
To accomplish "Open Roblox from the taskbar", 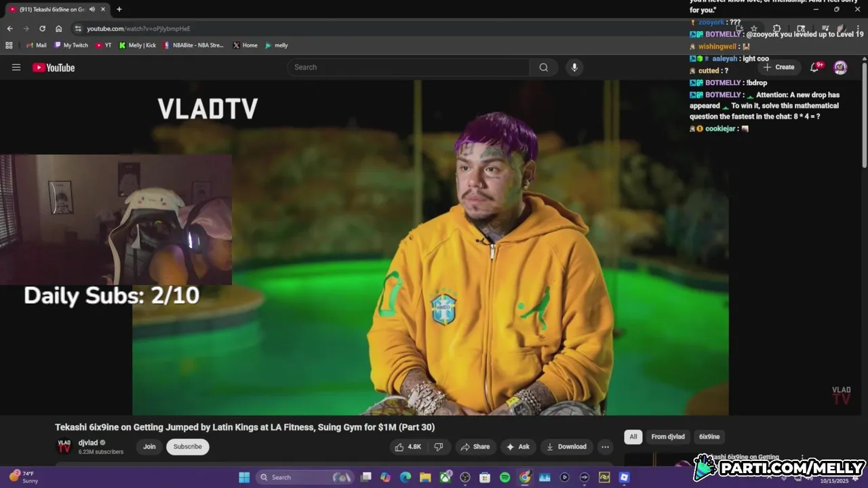I will [624, 477].
